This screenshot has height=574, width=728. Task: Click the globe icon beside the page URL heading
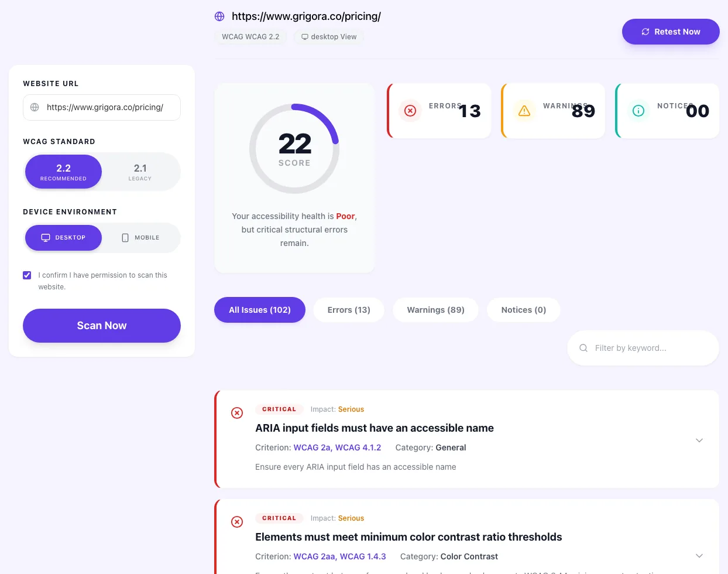tap(219, 16)
